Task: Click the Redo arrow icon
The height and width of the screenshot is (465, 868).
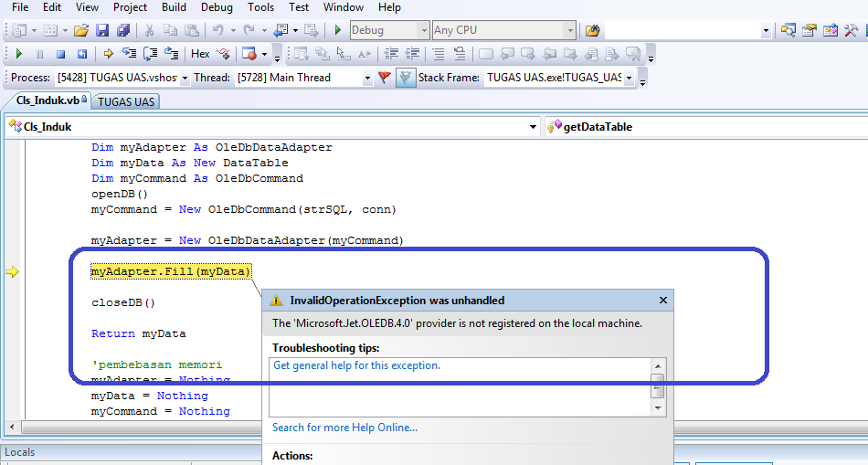Action: pyautogui.click(x=249, y=30)
